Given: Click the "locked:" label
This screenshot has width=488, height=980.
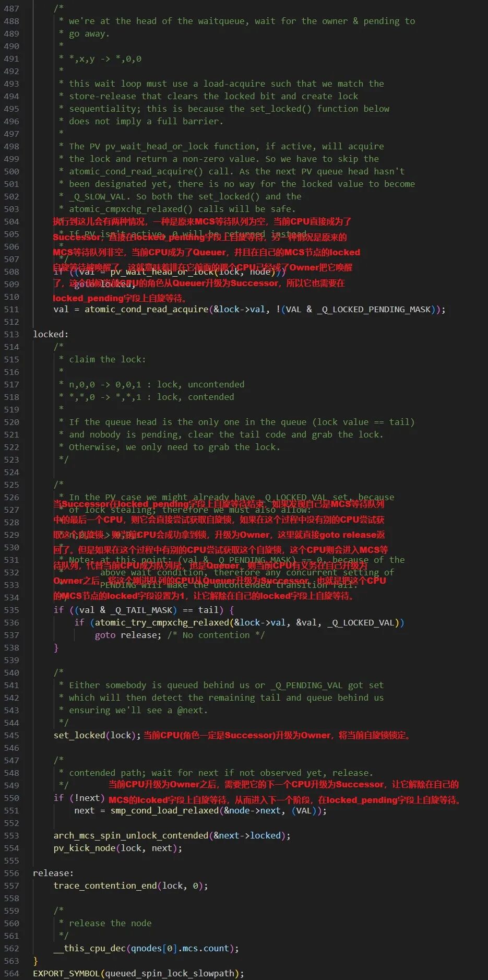Looking at the screenshot, I should pyautogui.click(x=51, y=334).
